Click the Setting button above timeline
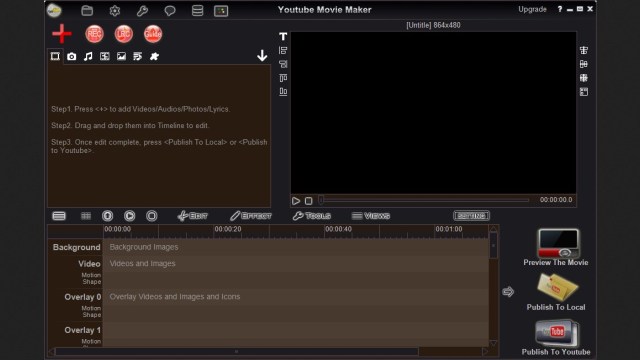The image size is (640, 360). pyautogui.click(x=471, y=216)
